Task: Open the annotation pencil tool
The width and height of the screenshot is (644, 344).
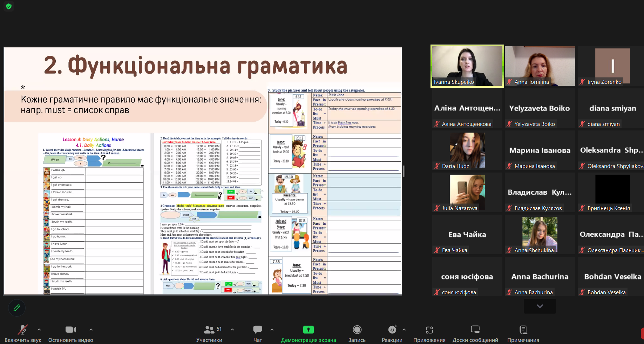Action: click(17, 308)
